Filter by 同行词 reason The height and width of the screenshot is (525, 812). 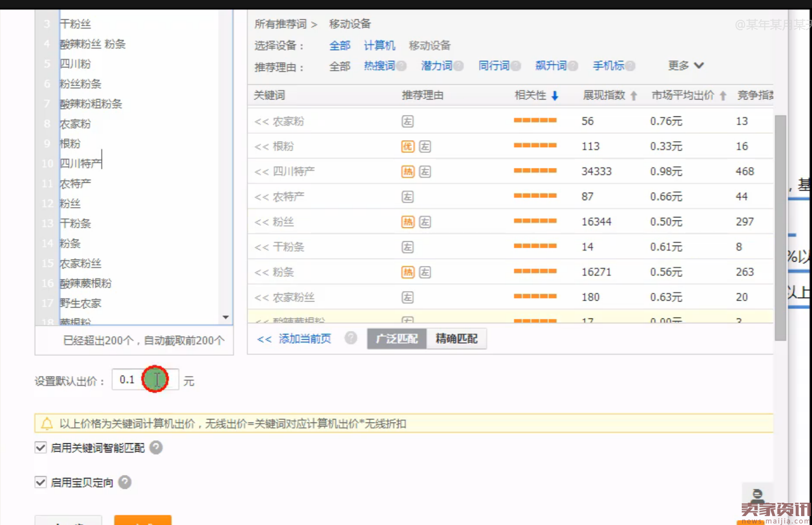point(494,66)
